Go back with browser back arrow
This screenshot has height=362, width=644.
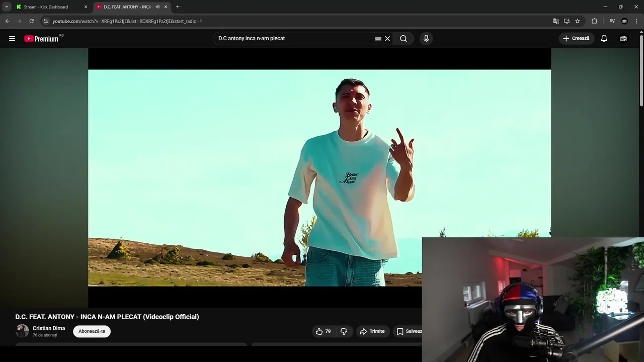pos(7,21)
